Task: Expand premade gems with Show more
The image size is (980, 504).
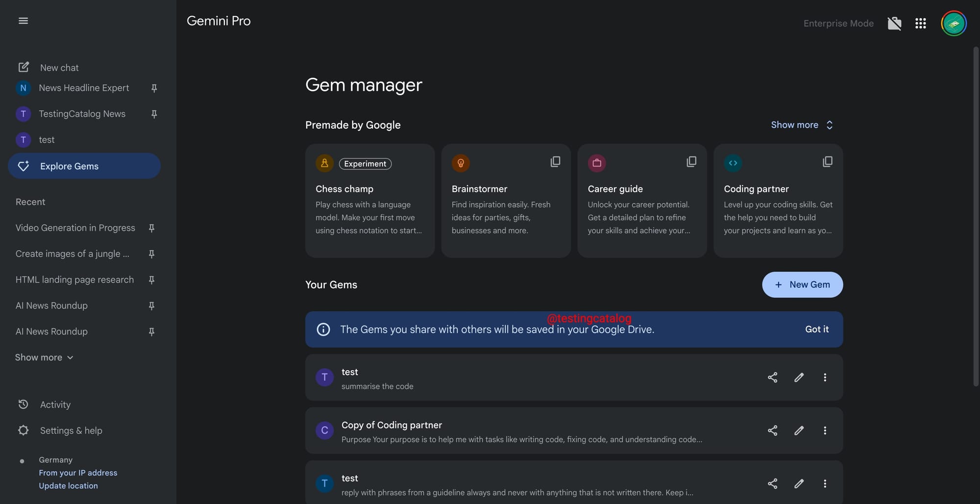Action: tap(802, 125)
